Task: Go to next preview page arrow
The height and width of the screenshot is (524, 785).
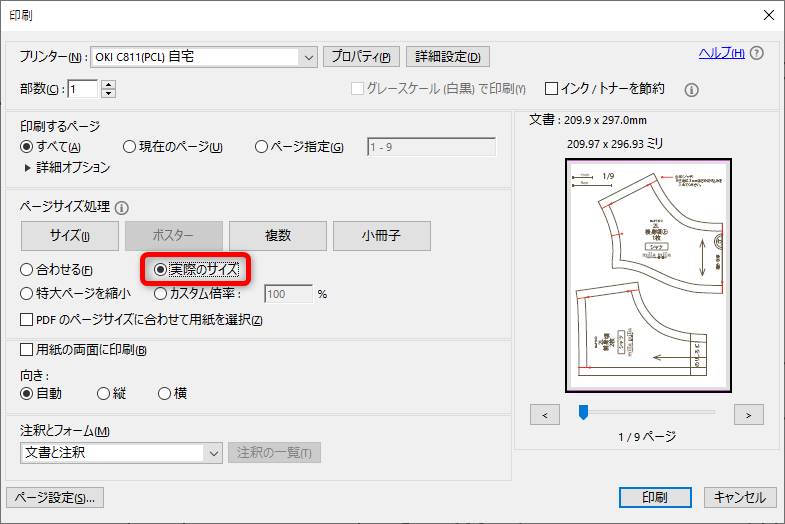Action: click(x=748, y=413)
